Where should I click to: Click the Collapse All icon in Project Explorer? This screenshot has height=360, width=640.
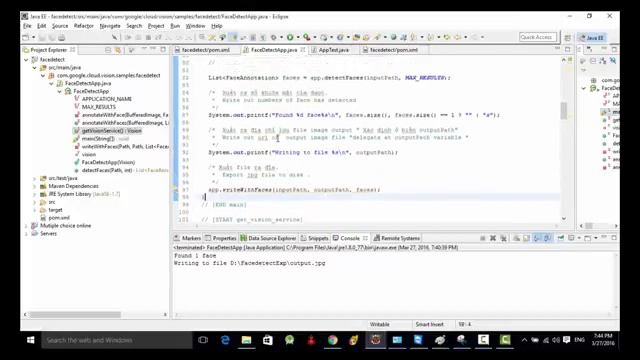[x=108, y=50]
